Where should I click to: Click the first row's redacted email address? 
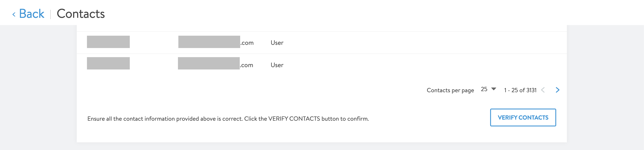coord(216,42)
